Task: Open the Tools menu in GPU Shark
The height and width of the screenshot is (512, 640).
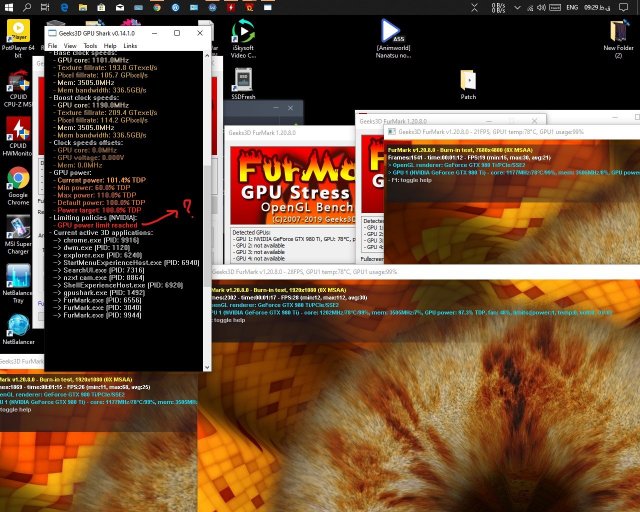Action: [91, 46]
